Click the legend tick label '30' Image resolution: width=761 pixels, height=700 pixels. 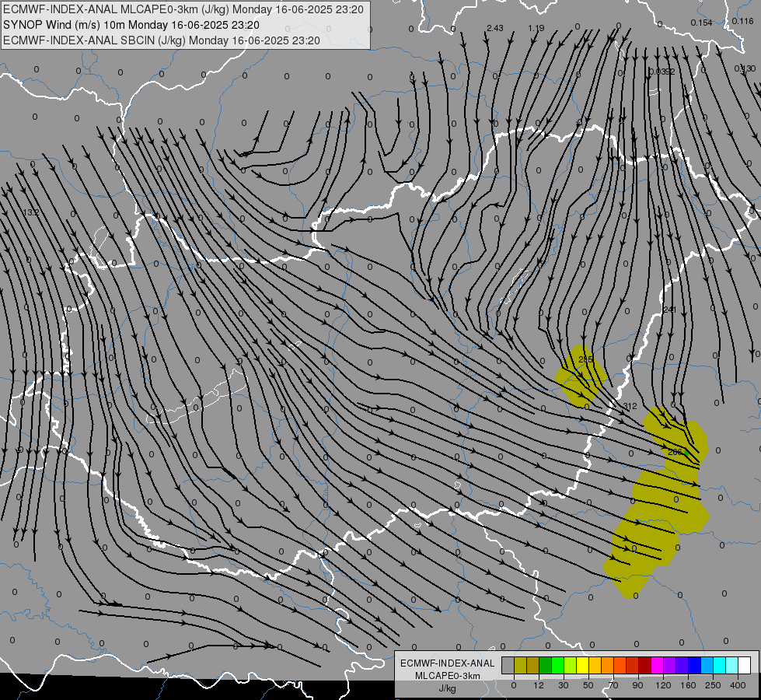pos(564,685)
